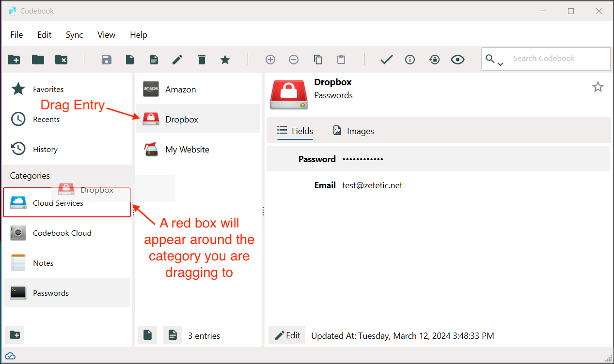Open the Codebook Cloud category
The width and height of the screenshot is (614, 364).
point(67,233)
